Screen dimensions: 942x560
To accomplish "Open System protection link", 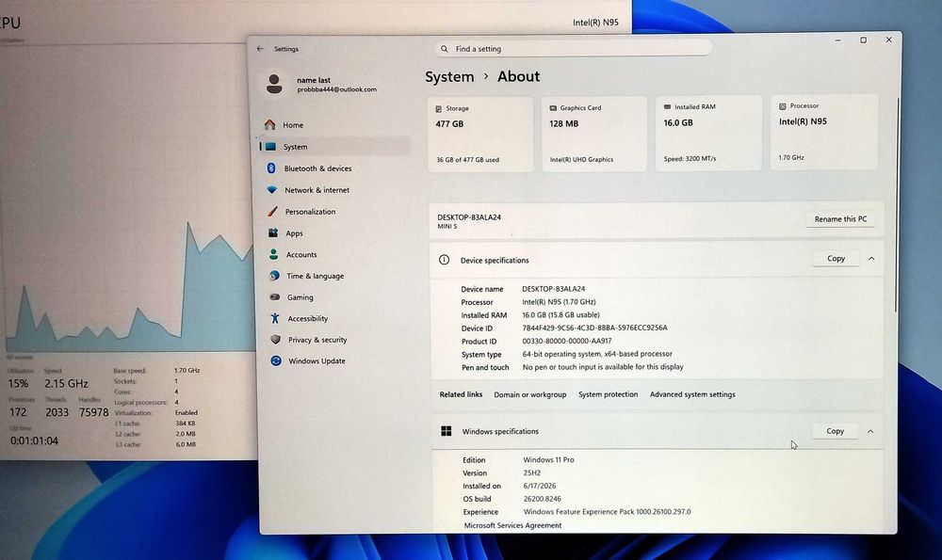I will tap(608, 394).
